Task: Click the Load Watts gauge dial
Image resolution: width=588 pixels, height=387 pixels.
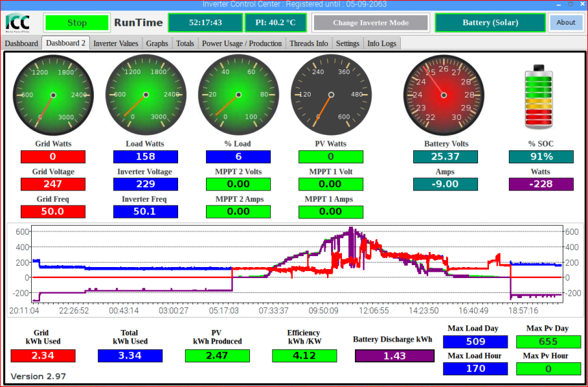Action: (146, 95)
